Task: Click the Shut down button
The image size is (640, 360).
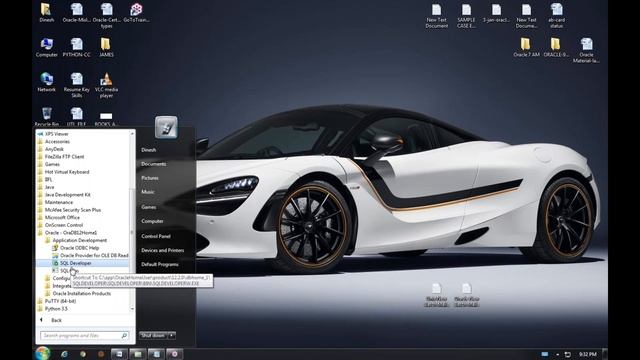Action: click(153, 336)
